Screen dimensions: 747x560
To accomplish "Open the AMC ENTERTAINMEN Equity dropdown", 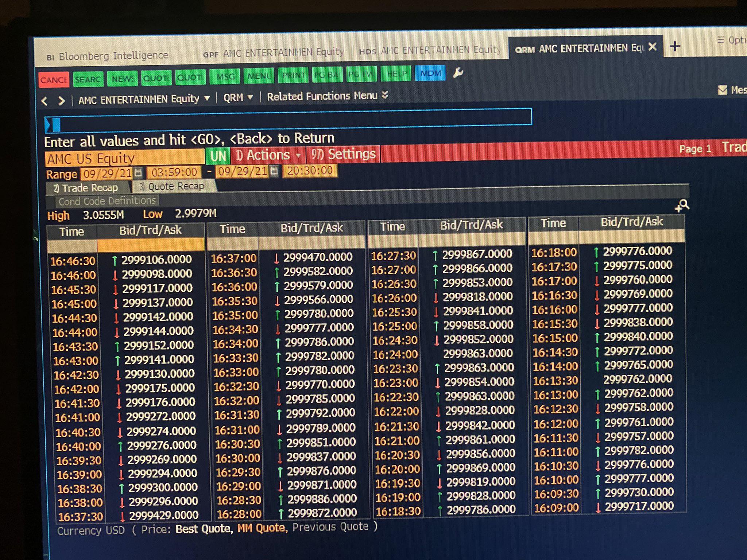I will point(144,99).
